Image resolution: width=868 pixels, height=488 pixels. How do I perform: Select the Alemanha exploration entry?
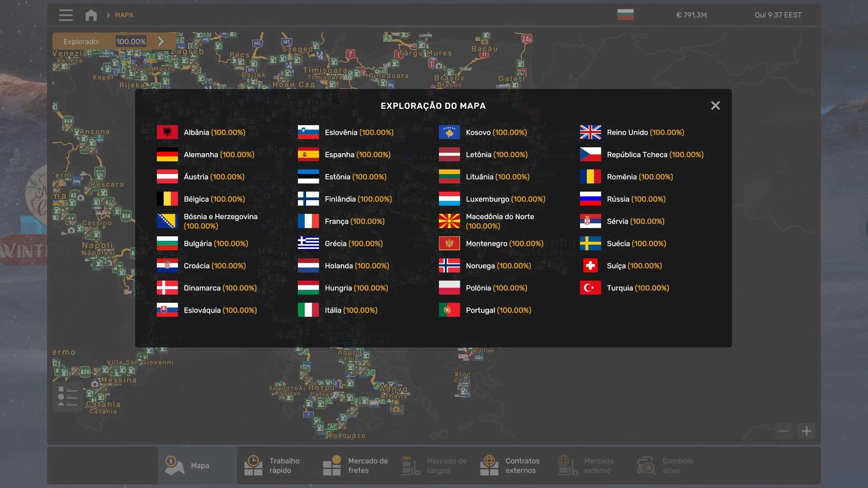219,155
